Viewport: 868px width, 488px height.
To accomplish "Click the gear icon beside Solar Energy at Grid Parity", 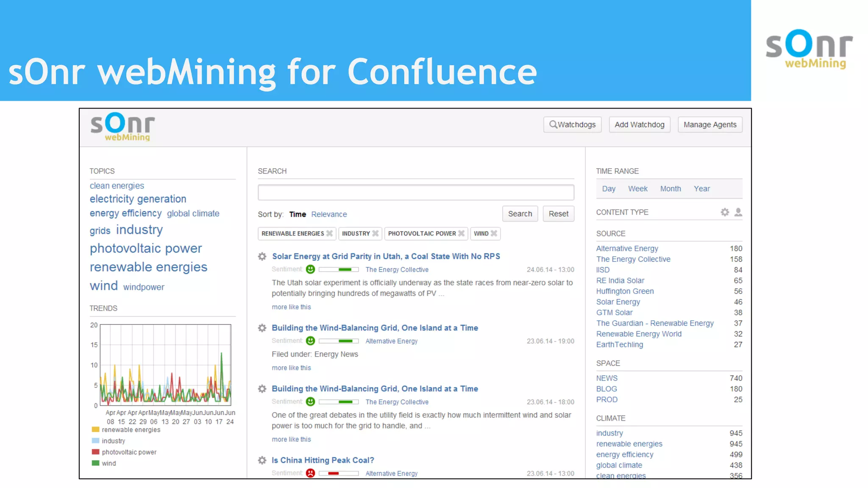I will 262,256.
